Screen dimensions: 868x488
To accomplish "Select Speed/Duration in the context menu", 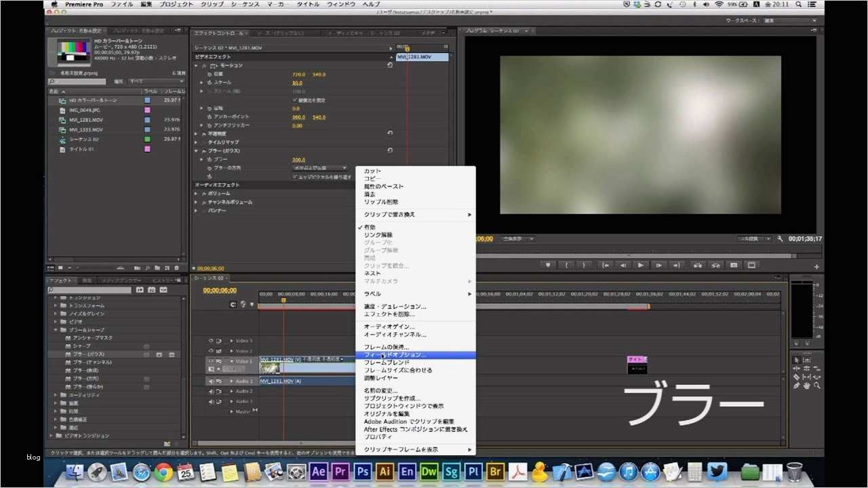I will 416,306.
